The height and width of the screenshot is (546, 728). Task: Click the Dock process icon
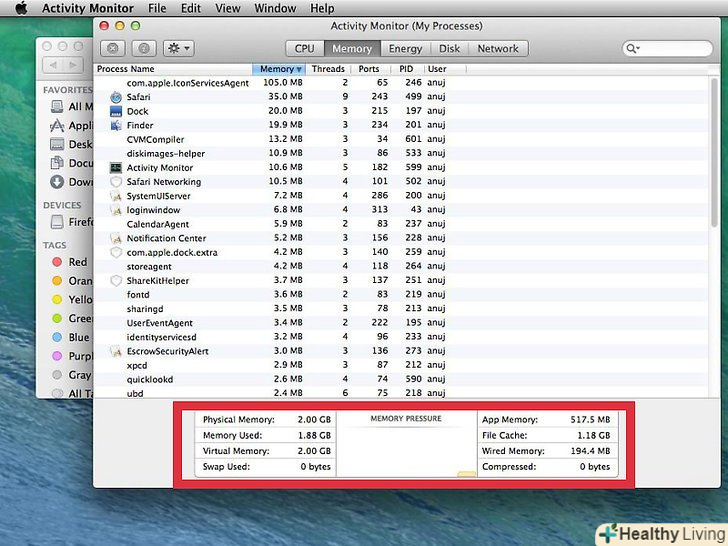click(x=116, y=111)
